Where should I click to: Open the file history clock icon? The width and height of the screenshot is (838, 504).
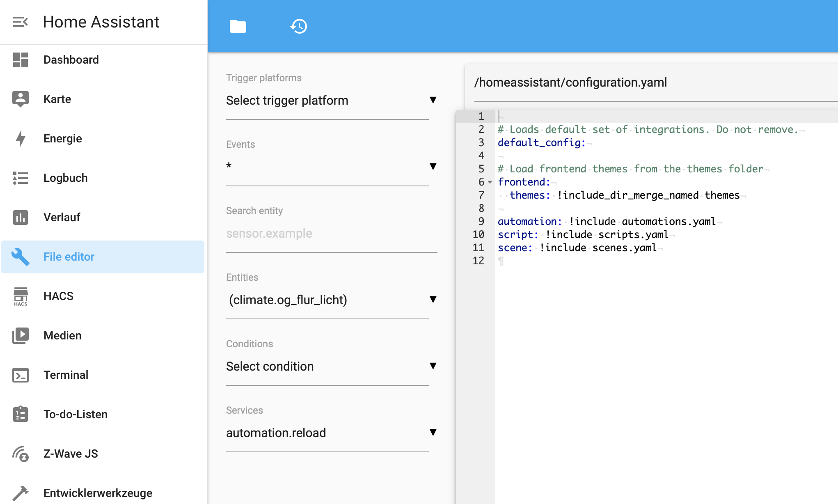point(299,26)
